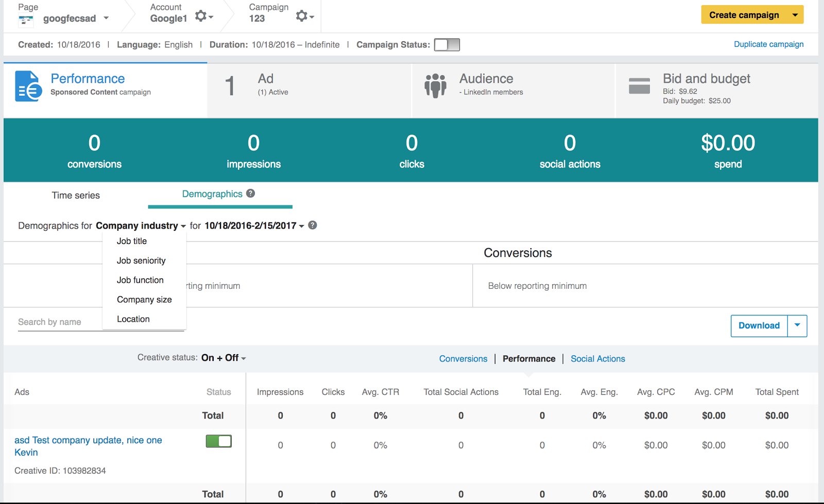Open the Creative status On + Off dropdown
This screenshot has height=504, width=824.
point(224,358)
